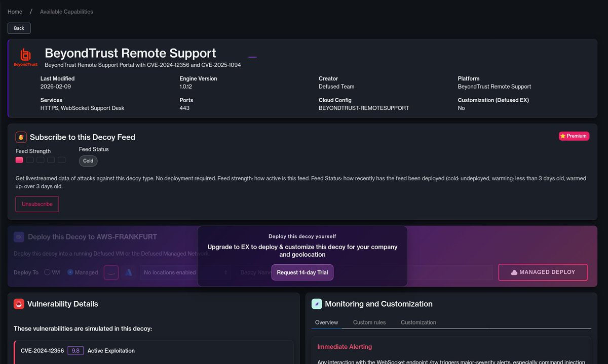Open the Customization tab
Image resolution: width=608 pixels, height=364 pixels.
coord(419,322)
